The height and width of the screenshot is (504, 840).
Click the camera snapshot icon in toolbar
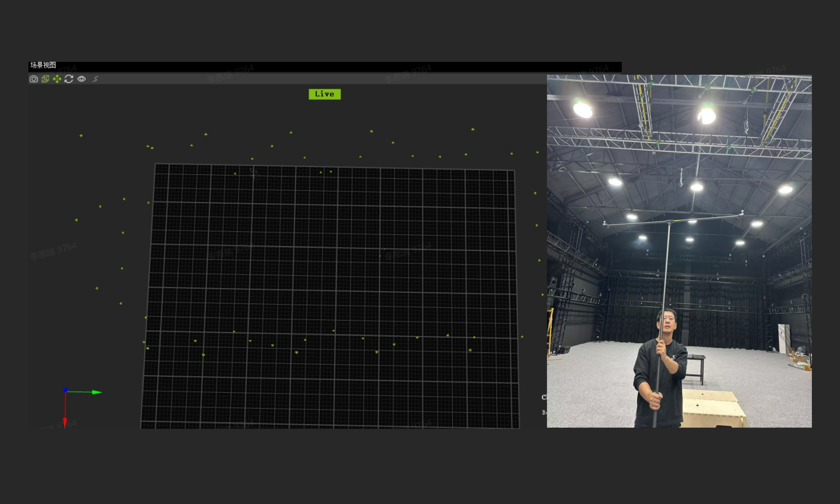pyautogui.click(x=34, y=79)
